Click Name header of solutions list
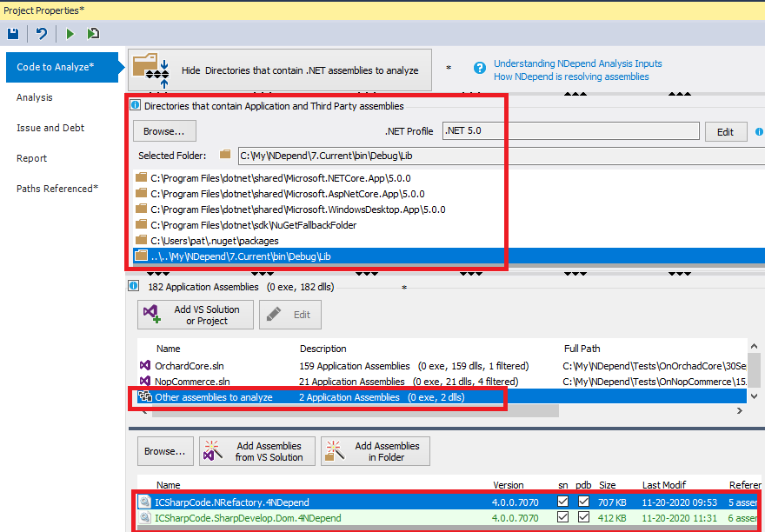Image resolution: width=765 pixels, height=532 pixels. coord(169,349)
